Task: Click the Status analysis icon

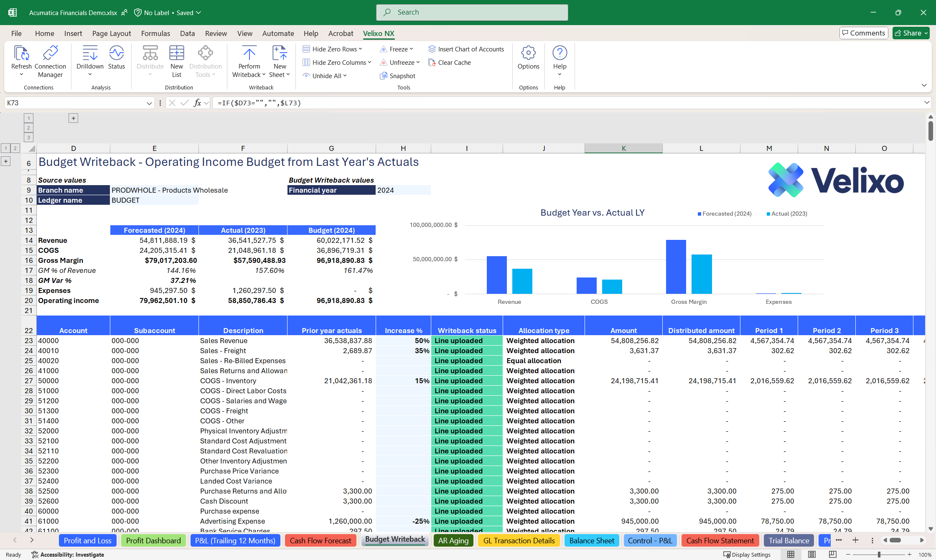Action: click(116, 53)
